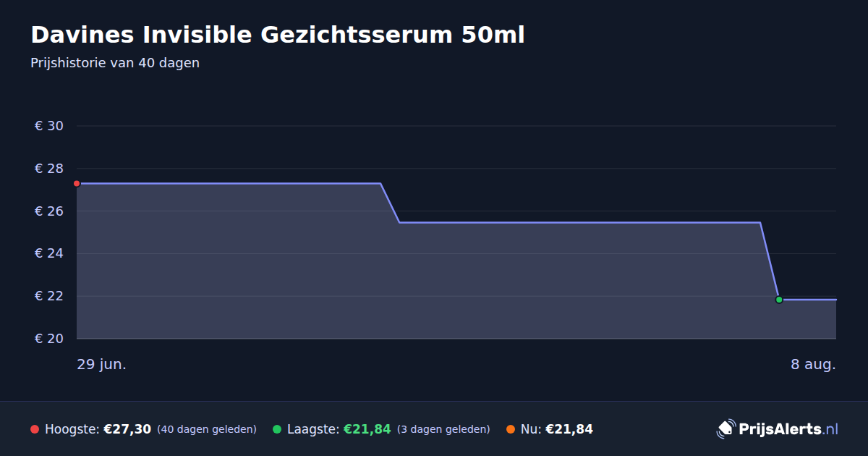Select the 8 aug. end date label

click(x=813, y=364)
